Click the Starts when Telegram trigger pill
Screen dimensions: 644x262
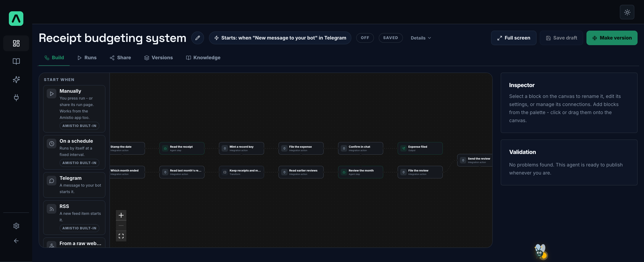pos(280,38)
